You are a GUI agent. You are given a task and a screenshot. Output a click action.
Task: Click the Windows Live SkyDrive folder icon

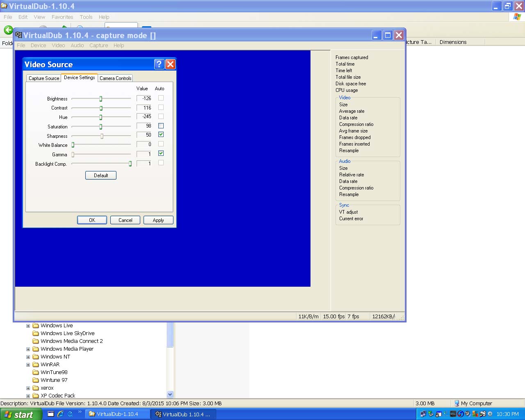(36, 333)
